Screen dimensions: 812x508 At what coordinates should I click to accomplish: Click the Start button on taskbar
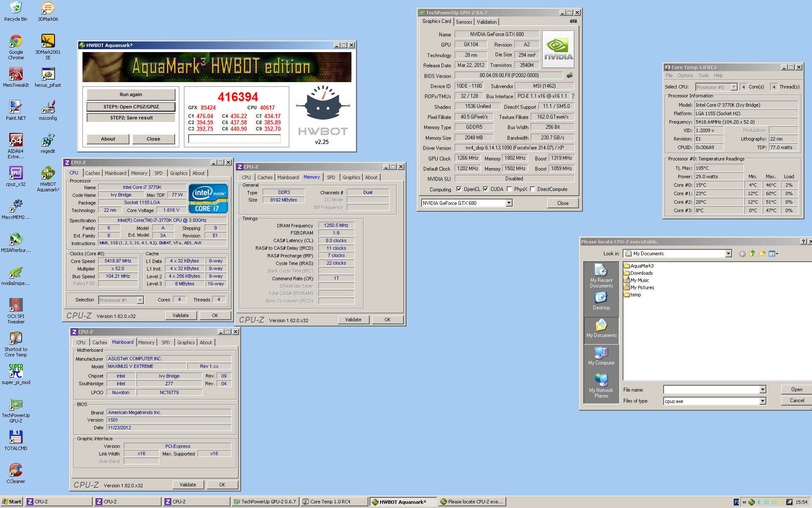(12, 502)
